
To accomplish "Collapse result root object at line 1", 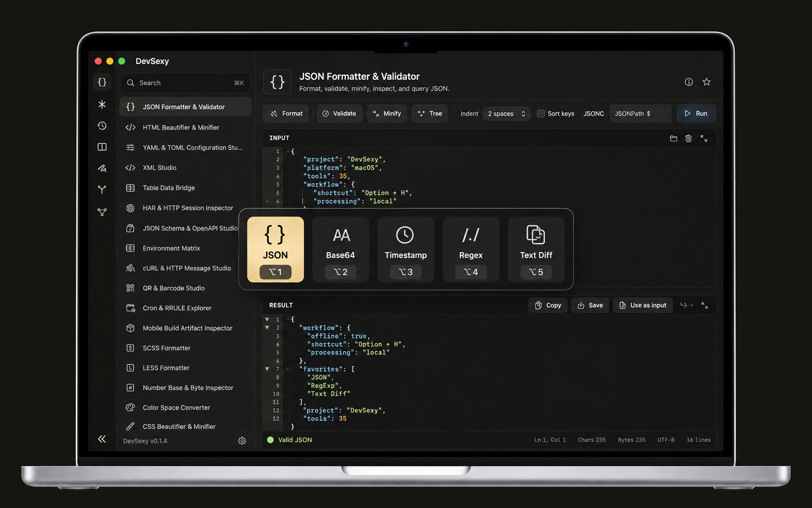I will pos(267,319).
